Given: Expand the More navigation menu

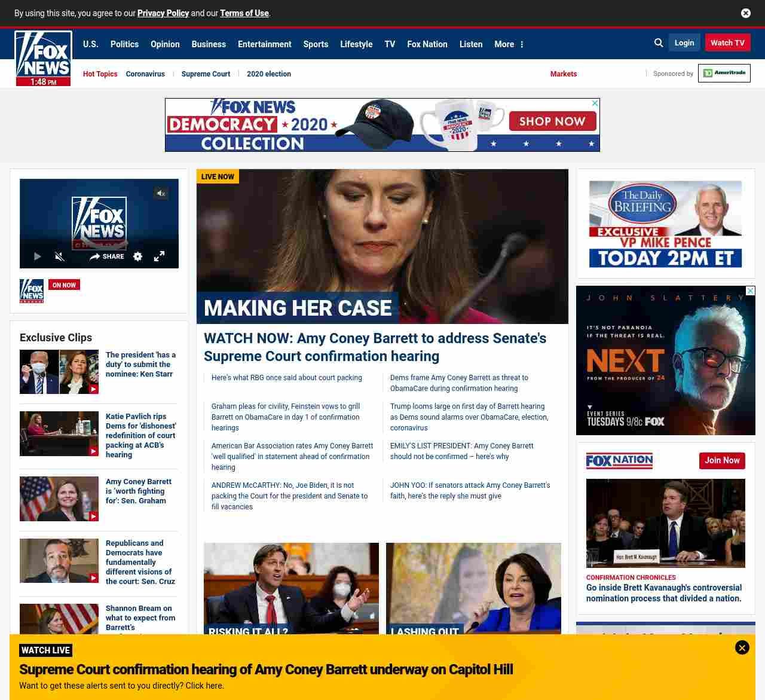Looking at the screenshot, I should point(509,44).
